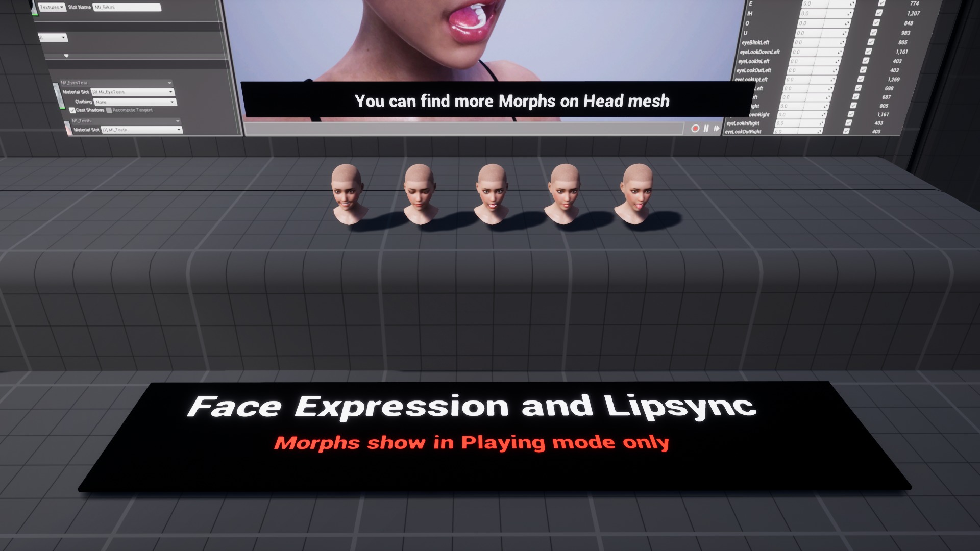
Task: Click the step forward frame icon
Action: [x=717, y=129]
